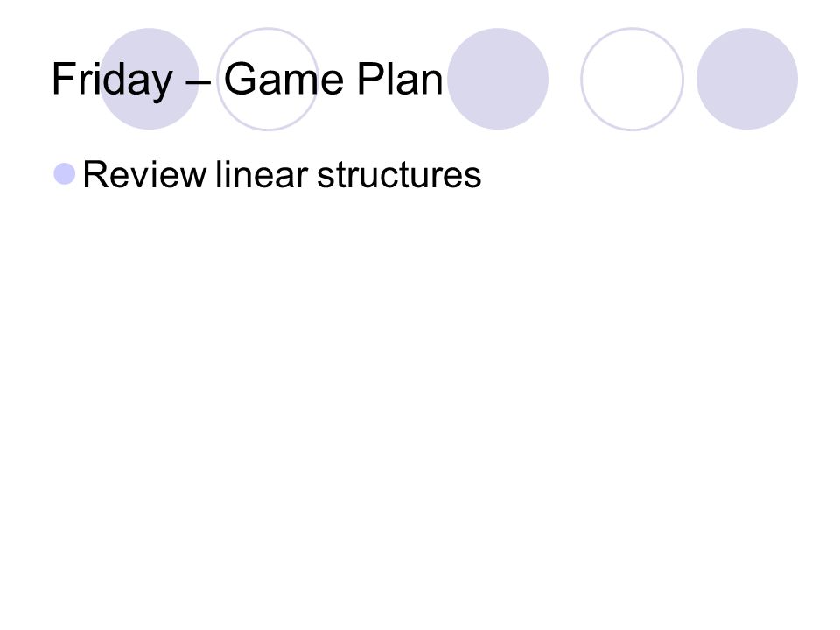Click the capital "P" in Plan
Screen dimensions: 840x630
(x=370, y=79)
